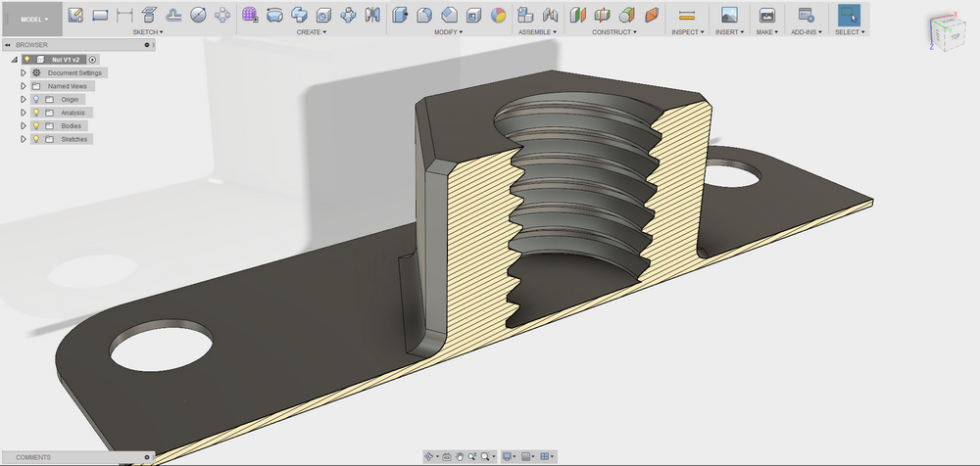Click the Pan hand icon in bottom bar

[460, 456]
